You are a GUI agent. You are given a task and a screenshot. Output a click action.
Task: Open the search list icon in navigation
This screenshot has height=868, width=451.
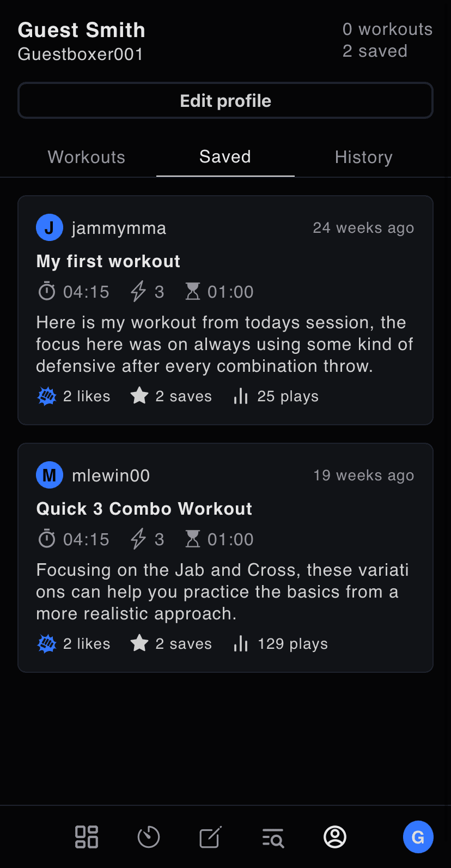click(273, 837)
